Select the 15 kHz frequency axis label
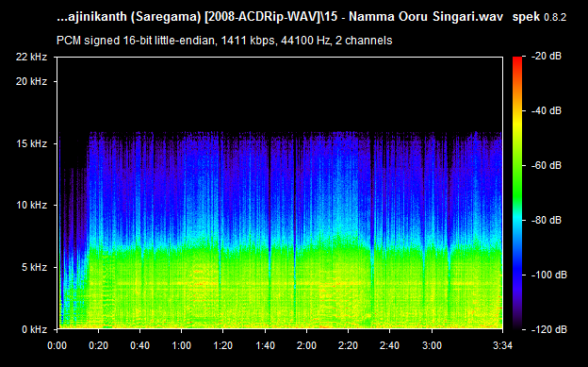 (31, 143)
